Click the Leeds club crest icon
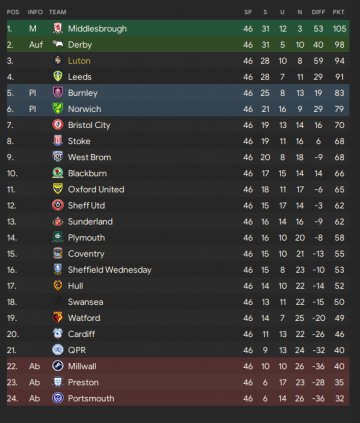Image resolution: width=360 pixels, height=423 pixels. 58,77
